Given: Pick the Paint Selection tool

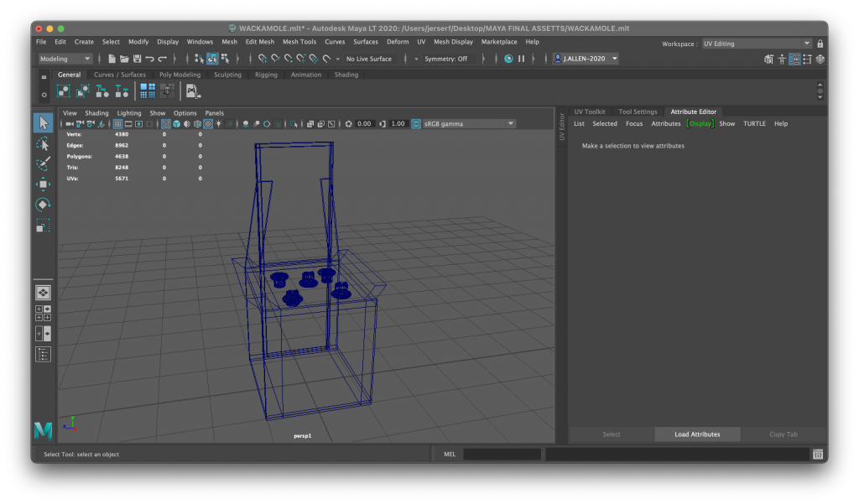Looking at the screenshot, I should (x=43, y=164).
